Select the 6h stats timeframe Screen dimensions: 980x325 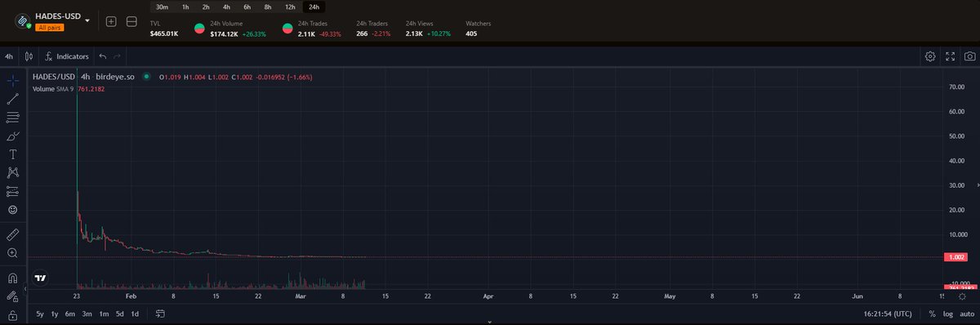point(247,7)
